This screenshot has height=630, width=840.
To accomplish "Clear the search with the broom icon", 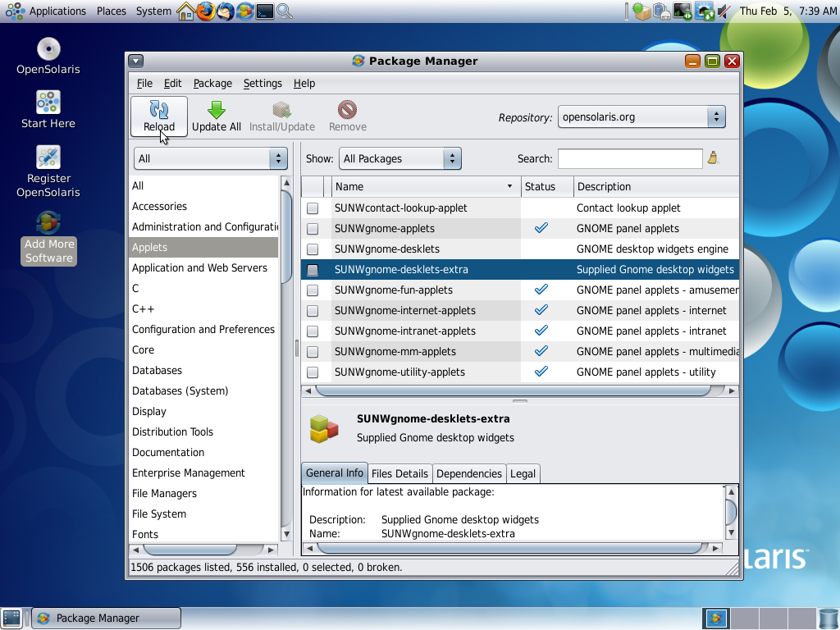I will coord(713,158).
